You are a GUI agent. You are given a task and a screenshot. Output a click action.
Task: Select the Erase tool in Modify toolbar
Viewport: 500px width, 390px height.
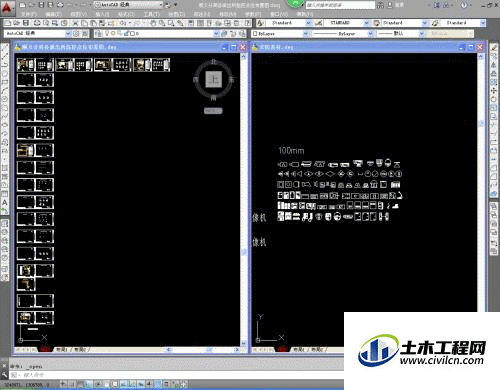494,49
